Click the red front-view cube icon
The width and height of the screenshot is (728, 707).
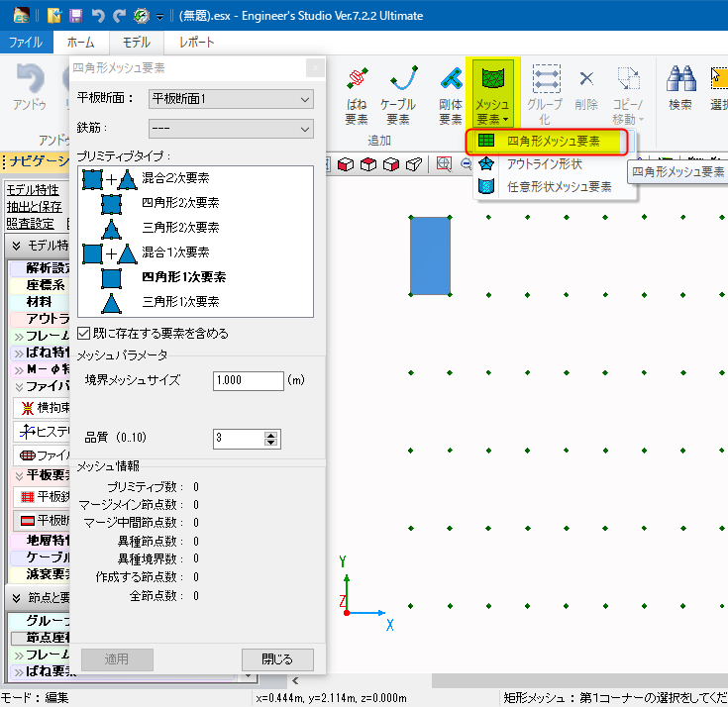(x=346, y=163)
